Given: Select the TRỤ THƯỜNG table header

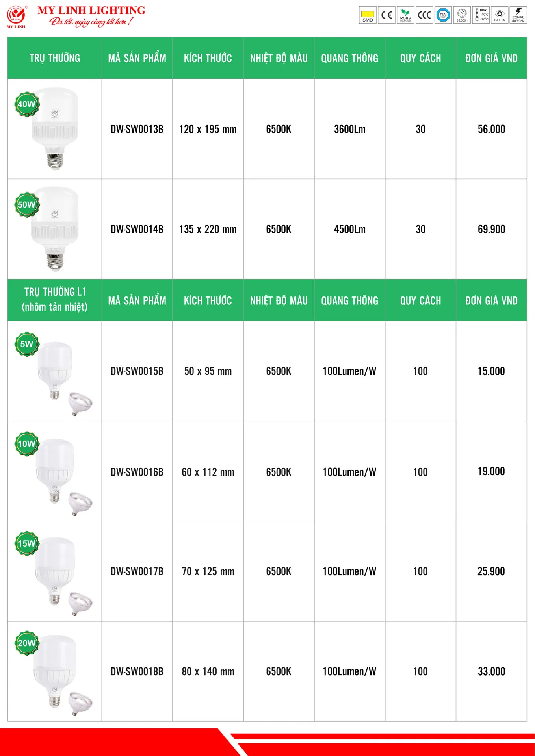Looking at the screenshot, I should 55,58.
